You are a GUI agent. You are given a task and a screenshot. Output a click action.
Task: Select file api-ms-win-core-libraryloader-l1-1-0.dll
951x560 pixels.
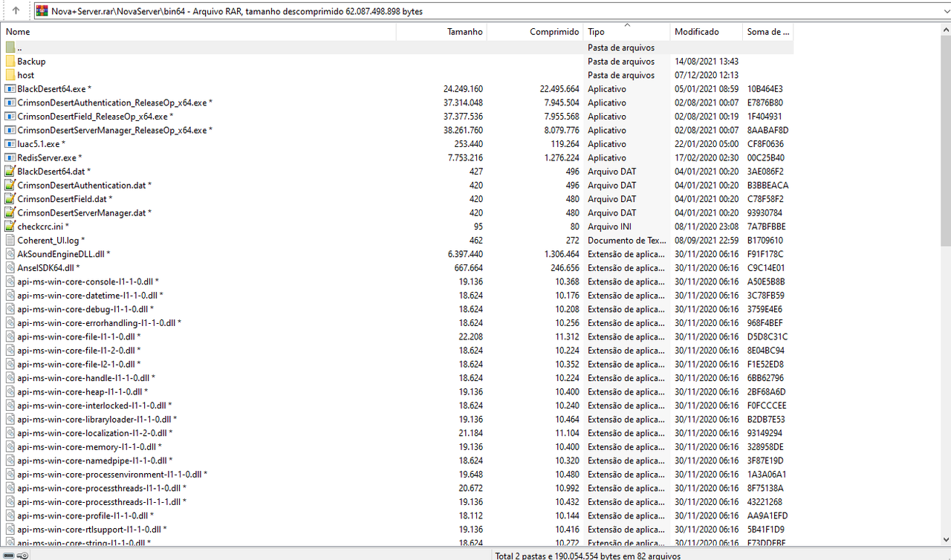[x=94, y=419]
